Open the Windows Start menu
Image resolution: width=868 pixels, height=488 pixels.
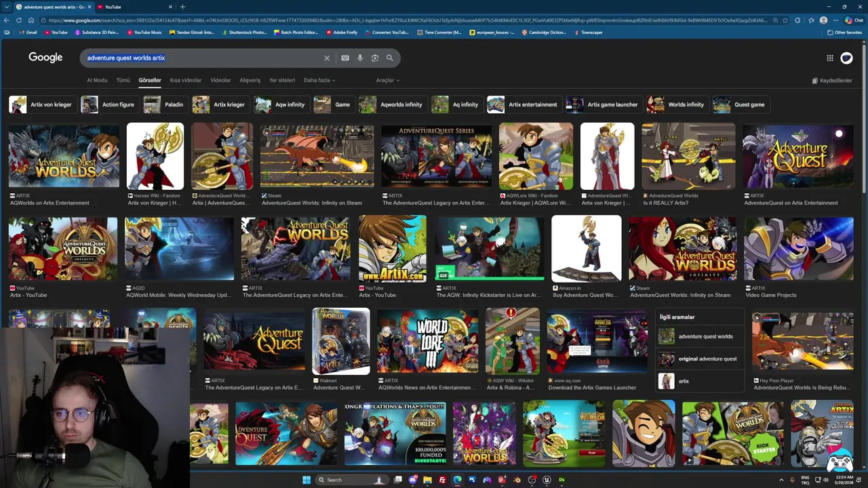coord(307,480)
